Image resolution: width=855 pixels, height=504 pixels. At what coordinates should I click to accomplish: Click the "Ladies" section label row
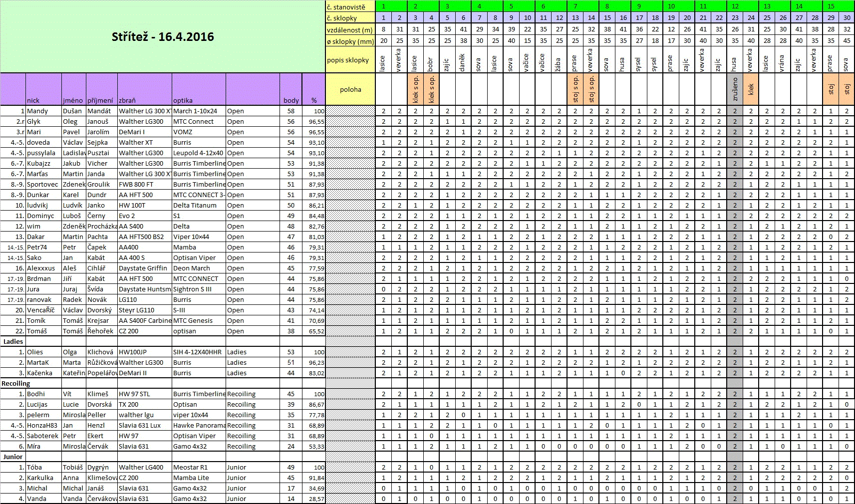click(x=13, y=341)
